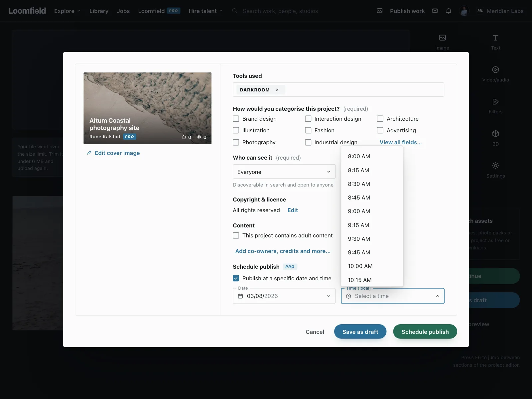The width and height of the screenshot is (532, 399).
Task: Choose 9:30 AM time option
Action: pyautogui.click(x=372, y=239)
